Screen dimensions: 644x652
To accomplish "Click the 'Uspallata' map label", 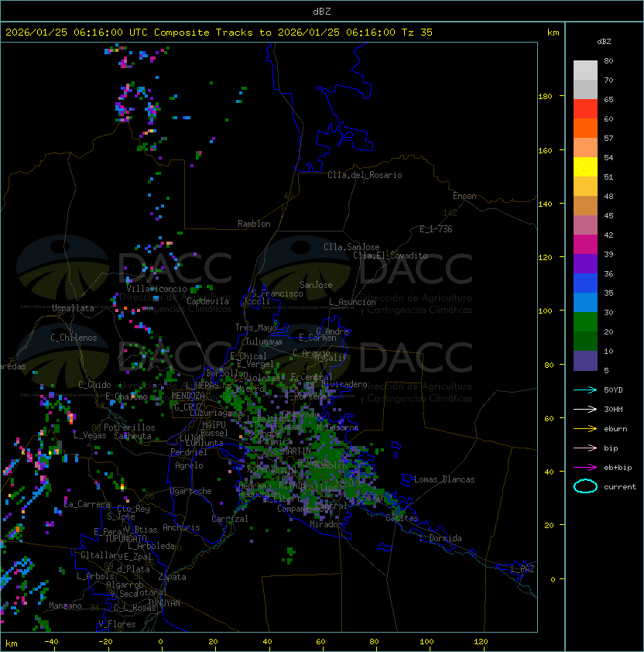I will [x=73, y=308].
